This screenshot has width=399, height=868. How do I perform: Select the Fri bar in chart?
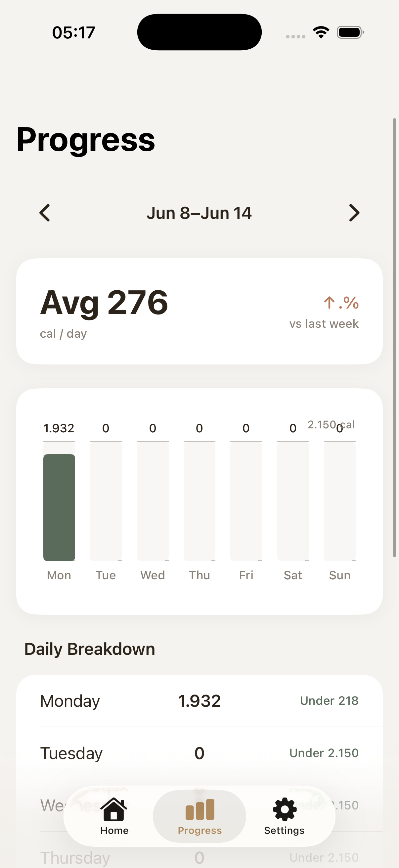pos(246,502)
